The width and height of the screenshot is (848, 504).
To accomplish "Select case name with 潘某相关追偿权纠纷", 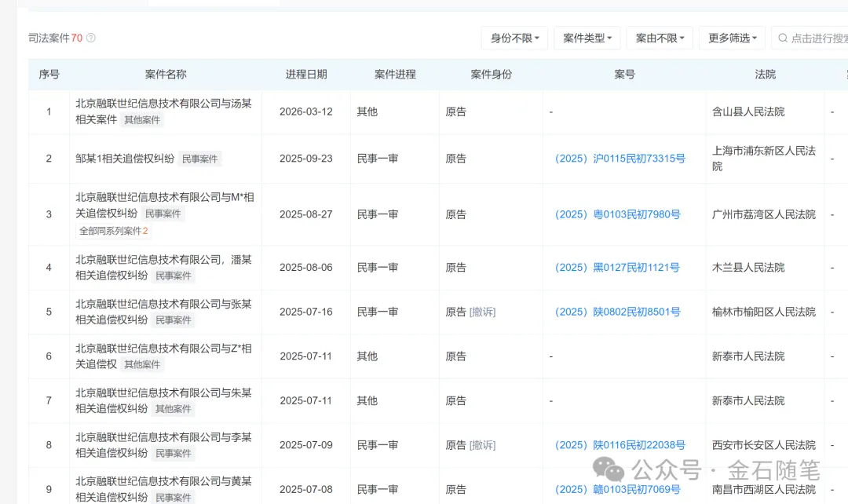I will 163,267.
